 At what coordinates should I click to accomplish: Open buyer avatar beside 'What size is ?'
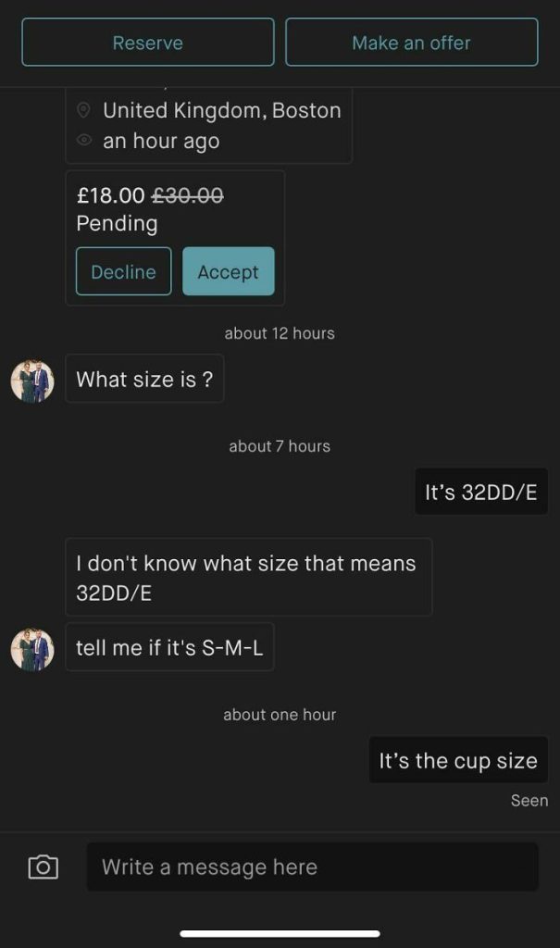(x=32, y=380)
